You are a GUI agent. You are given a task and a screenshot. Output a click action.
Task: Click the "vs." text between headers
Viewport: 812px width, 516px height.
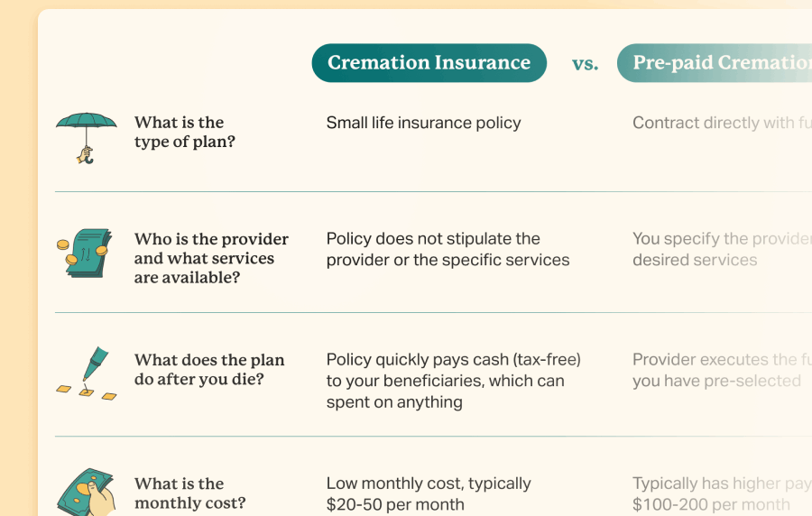[585, 64]
